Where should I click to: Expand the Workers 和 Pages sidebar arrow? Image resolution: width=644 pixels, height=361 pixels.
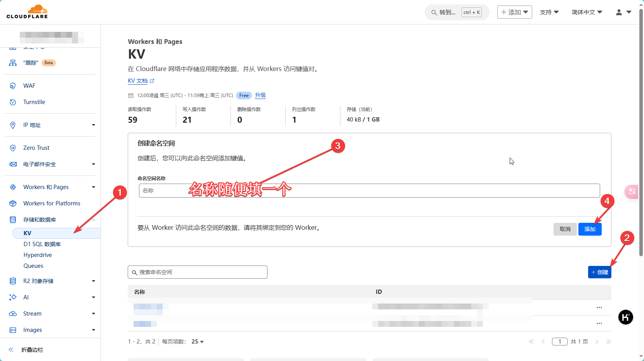click(94, 187)
